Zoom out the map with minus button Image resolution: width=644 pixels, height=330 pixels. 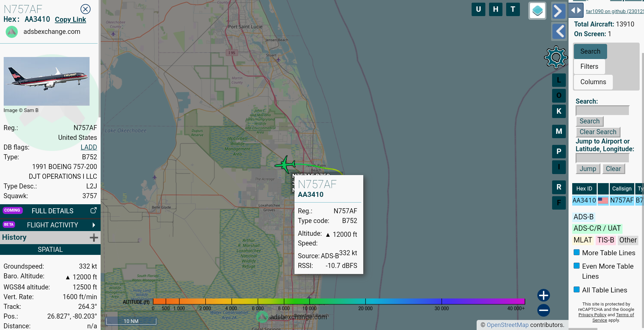click(543, 310)
